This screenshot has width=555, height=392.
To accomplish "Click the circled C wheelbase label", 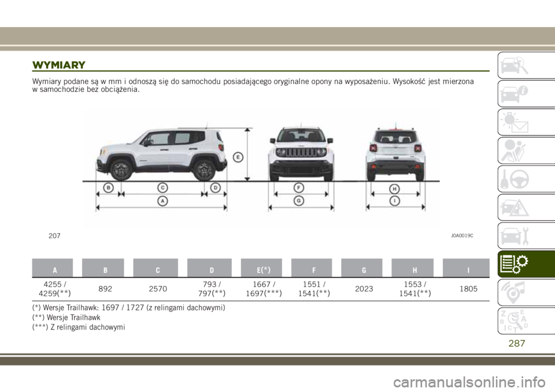I will (x=162, y=187).
